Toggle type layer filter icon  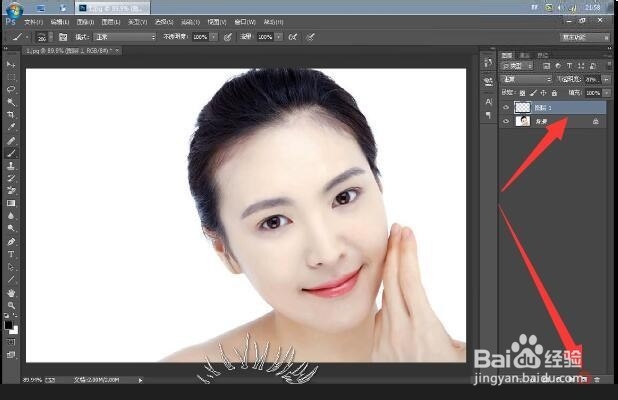[x=569, y=66]
